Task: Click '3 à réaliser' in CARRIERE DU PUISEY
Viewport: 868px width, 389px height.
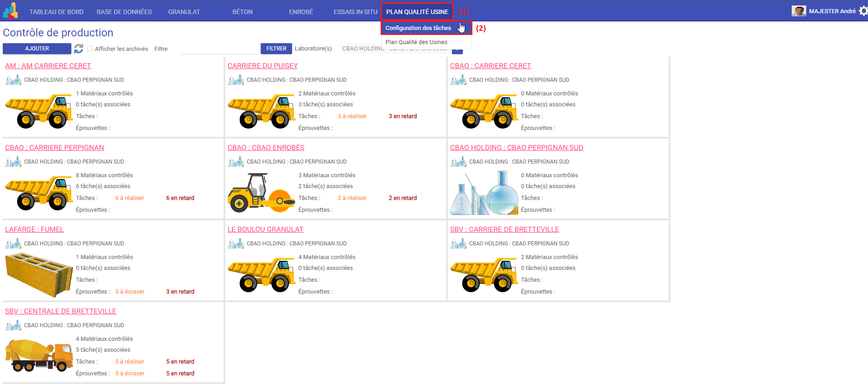Action: [352, 116]
